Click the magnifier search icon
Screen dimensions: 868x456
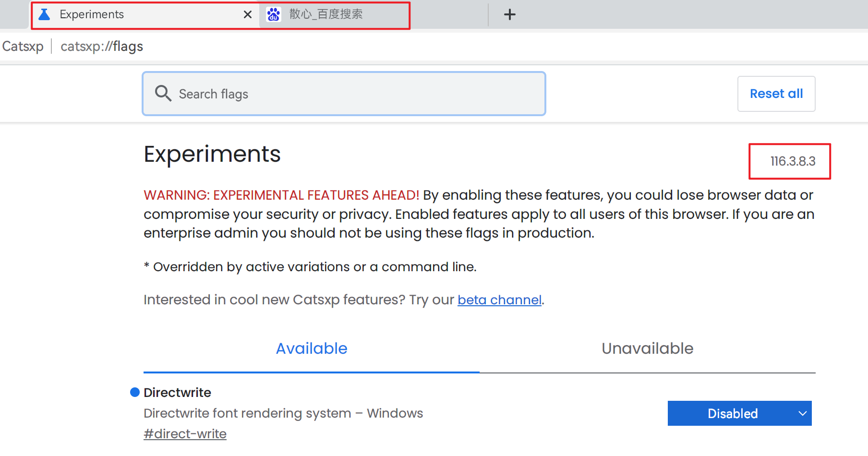coord(163,93)
